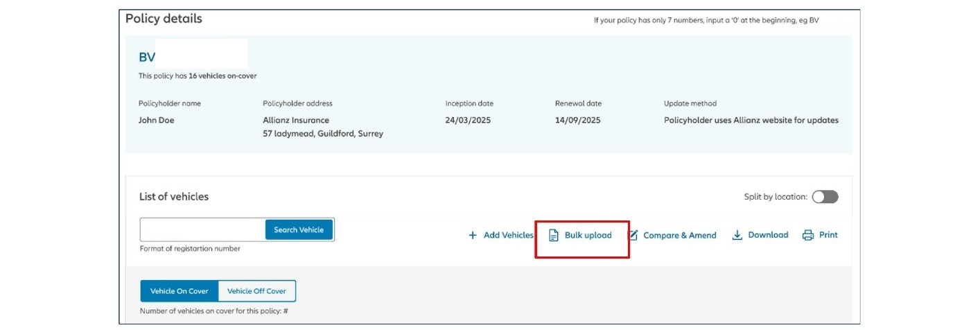The height and width of the screenshot is (330, 980).
Task: Click the Update method label
Action: coord(690,103)
